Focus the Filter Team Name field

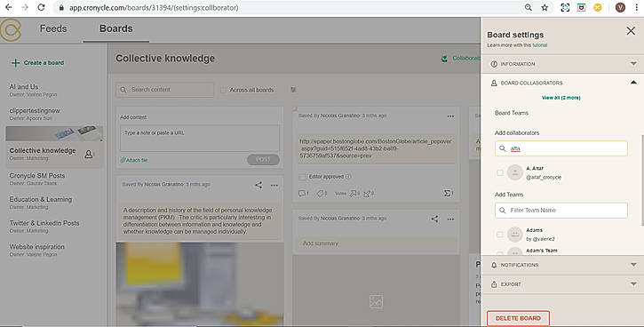point(561,211)
